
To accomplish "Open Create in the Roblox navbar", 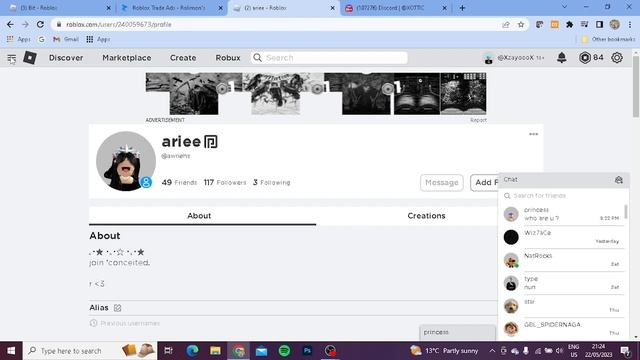I will (183, 58).
